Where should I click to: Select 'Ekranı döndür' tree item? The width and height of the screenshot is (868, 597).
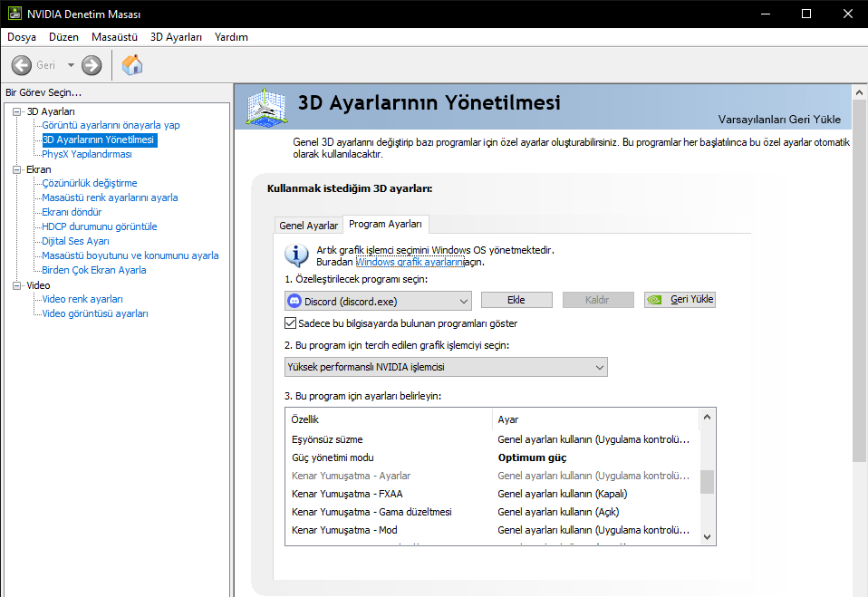coord(72,212)
